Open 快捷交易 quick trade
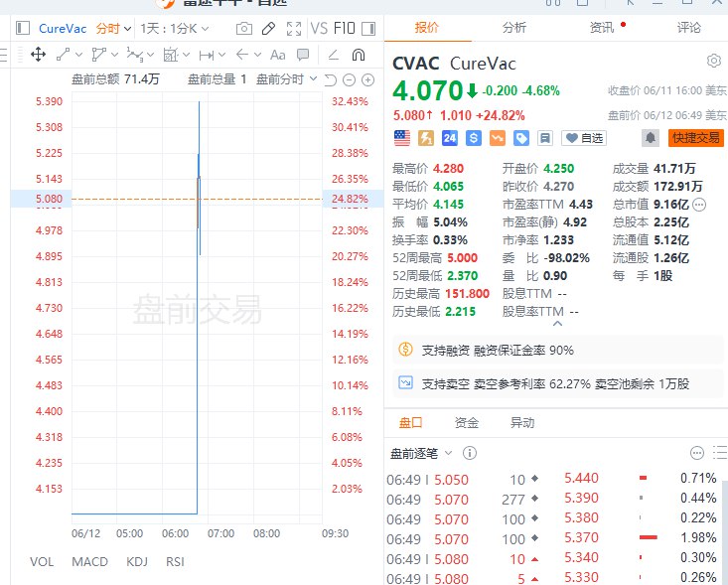728x585 pixels. tap(696, 138)
